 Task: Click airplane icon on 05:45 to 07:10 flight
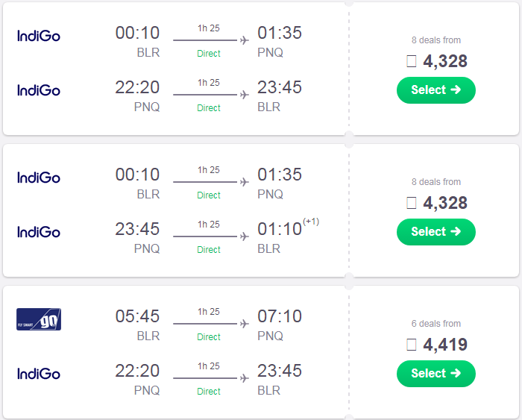click(245, 324)
